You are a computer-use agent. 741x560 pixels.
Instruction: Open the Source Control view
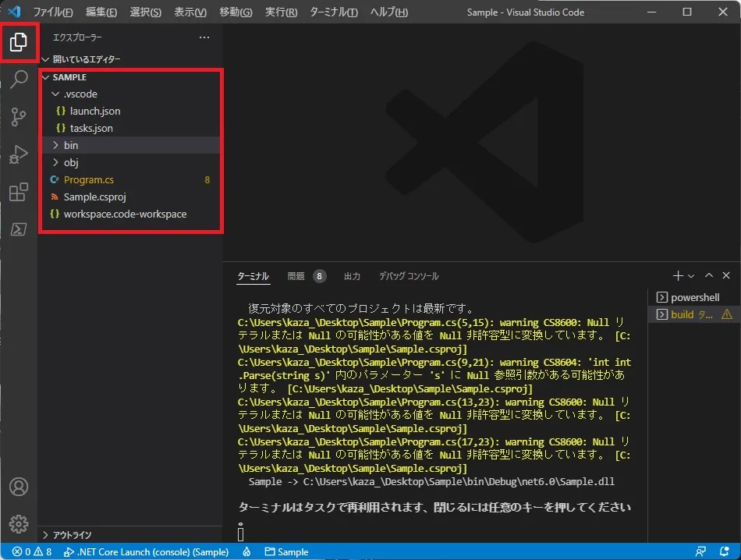click(19, 118)
